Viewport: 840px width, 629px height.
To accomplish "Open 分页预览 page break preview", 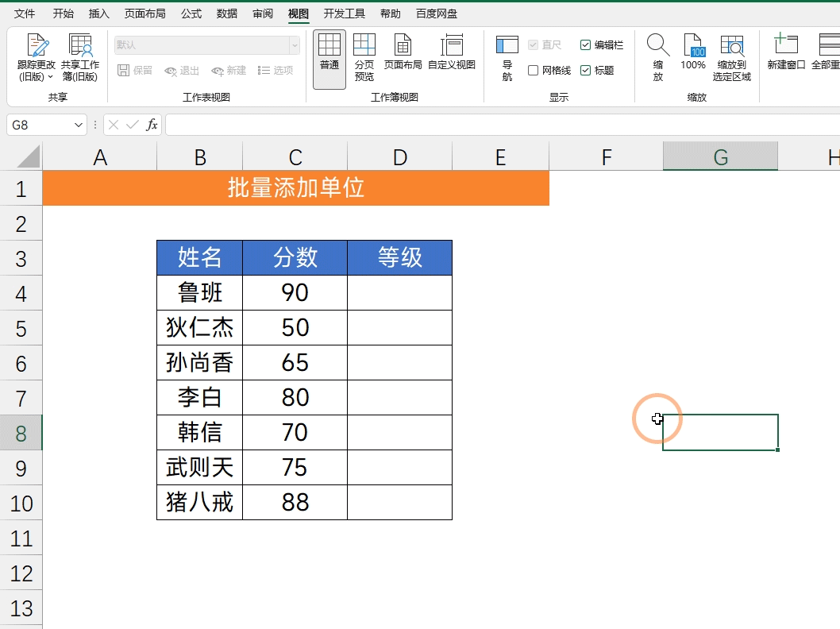I will [x=364, y=57].
